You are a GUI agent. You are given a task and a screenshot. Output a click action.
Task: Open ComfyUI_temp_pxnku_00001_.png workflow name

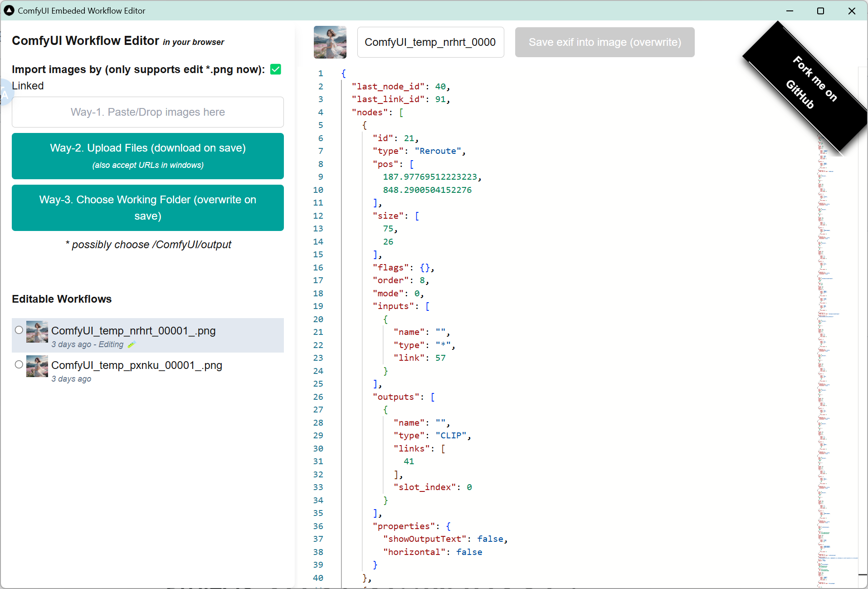tap(137, 365)
